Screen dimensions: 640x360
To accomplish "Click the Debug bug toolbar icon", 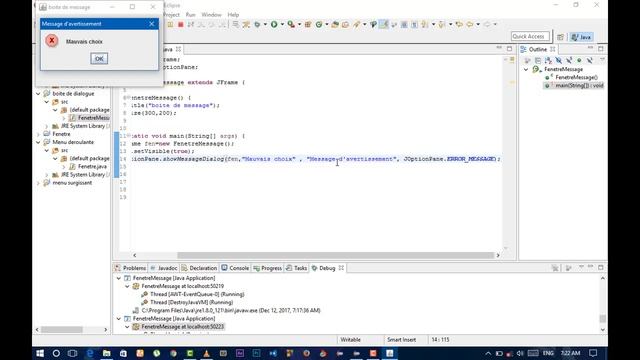I will pyautogui.click(x=257, y=24).
